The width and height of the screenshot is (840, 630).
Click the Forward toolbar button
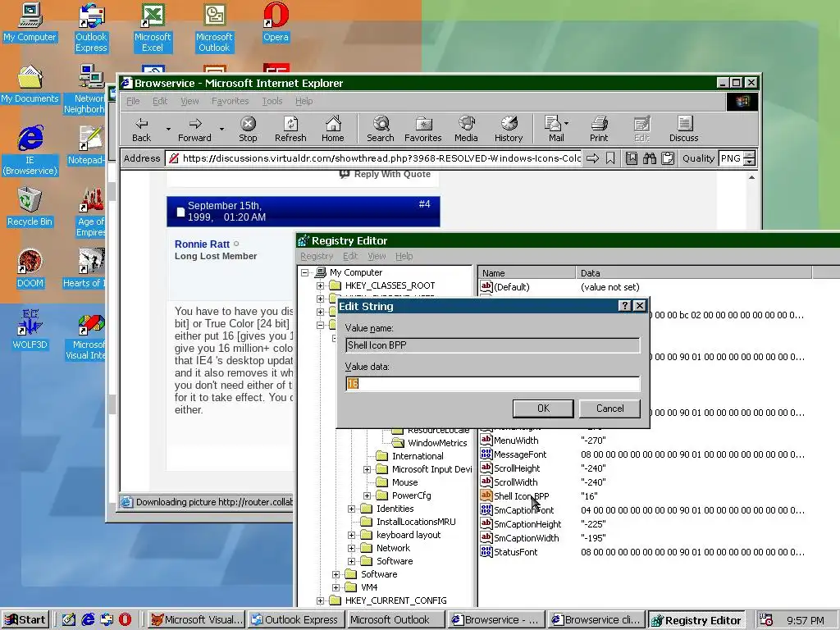pos(194,130)
